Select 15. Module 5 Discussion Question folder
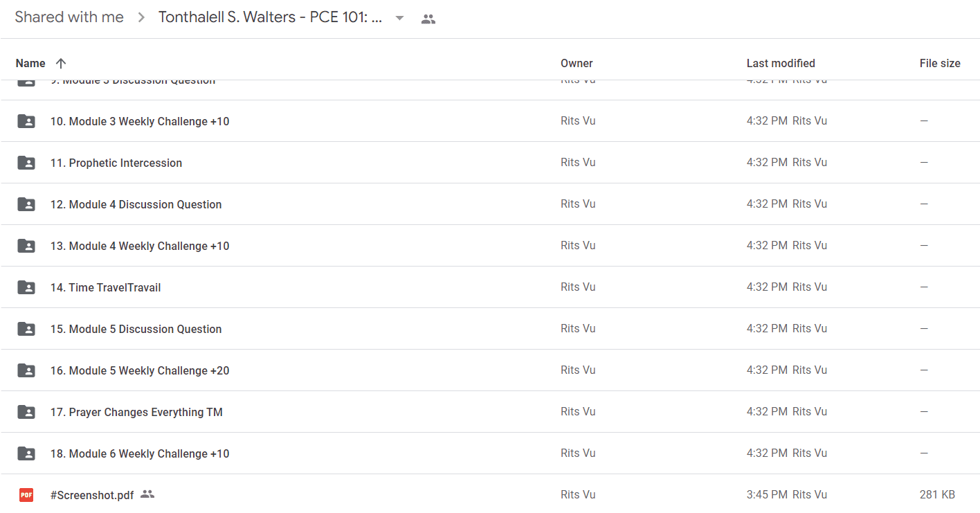 point(490,329)
